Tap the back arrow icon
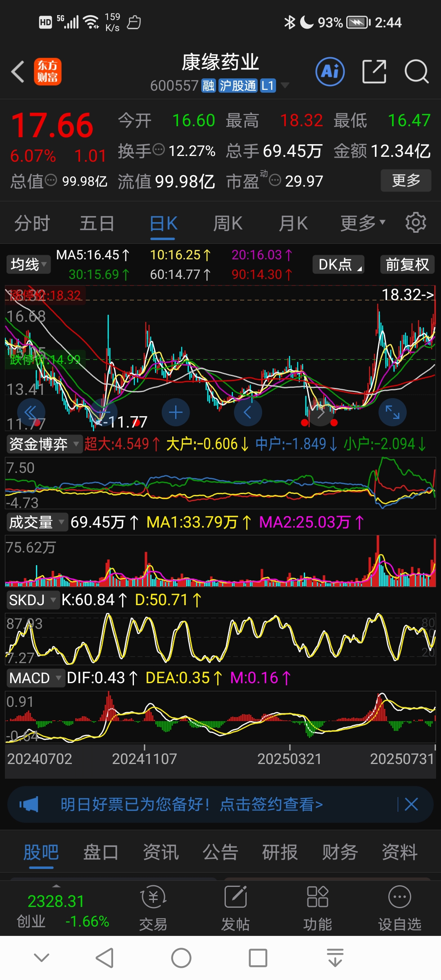 18,71
